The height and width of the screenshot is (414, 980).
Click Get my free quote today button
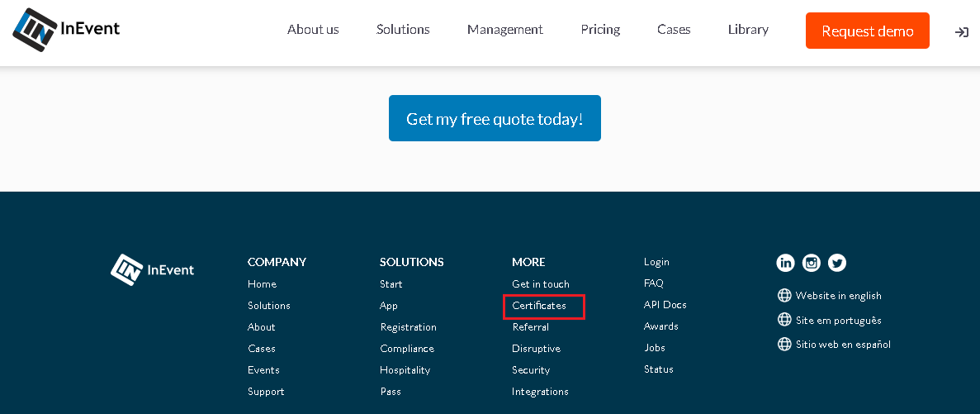[x=495, y=118]
